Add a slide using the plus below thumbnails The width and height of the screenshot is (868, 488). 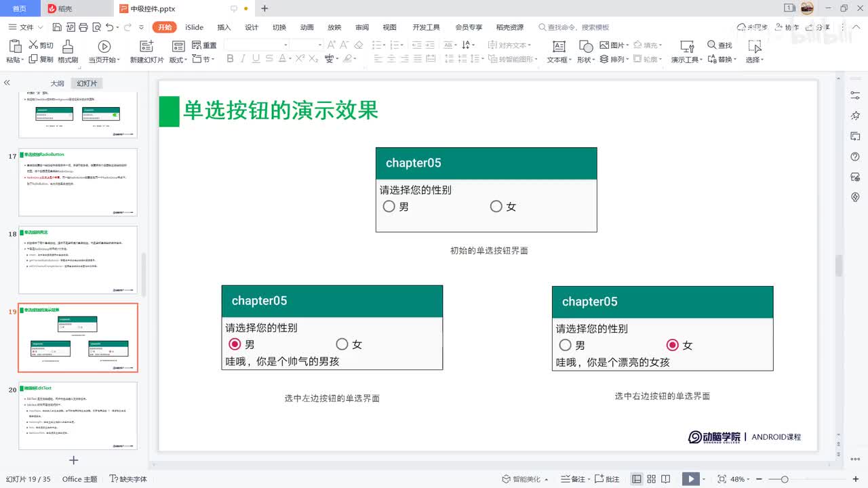(74, 460)
